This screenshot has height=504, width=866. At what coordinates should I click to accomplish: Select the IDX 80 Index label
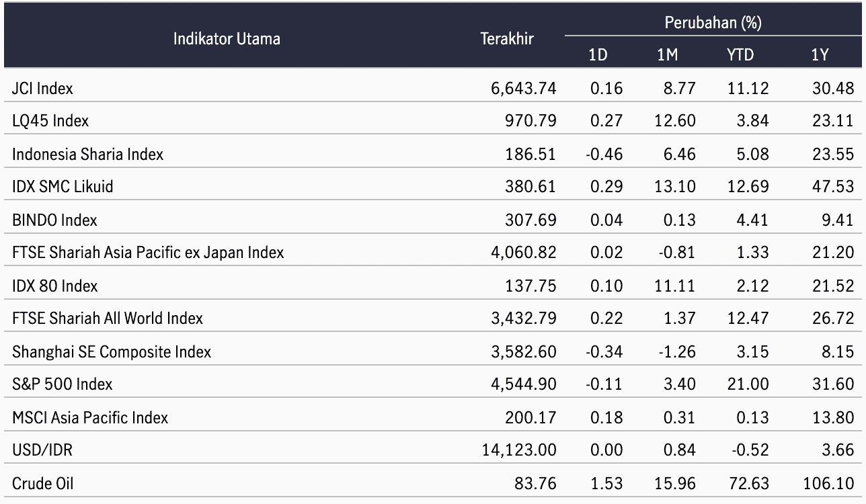pyautogui.click(x=54, y=286)
